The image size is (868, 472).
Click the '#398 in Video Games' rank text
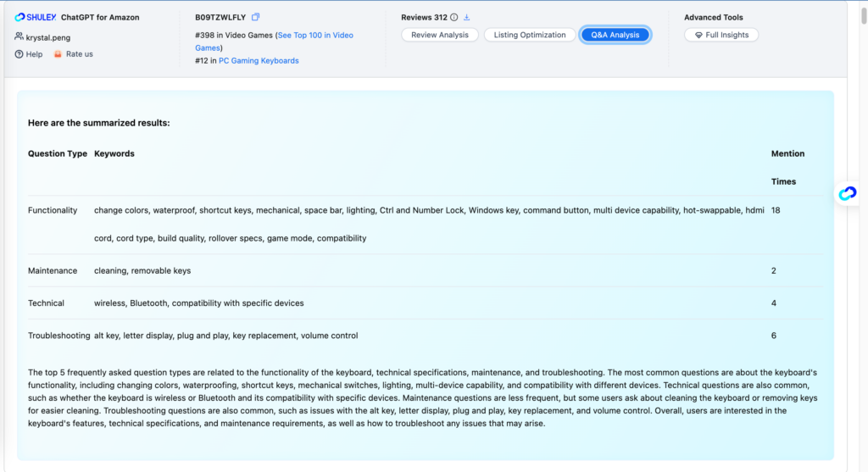point(234,36)
